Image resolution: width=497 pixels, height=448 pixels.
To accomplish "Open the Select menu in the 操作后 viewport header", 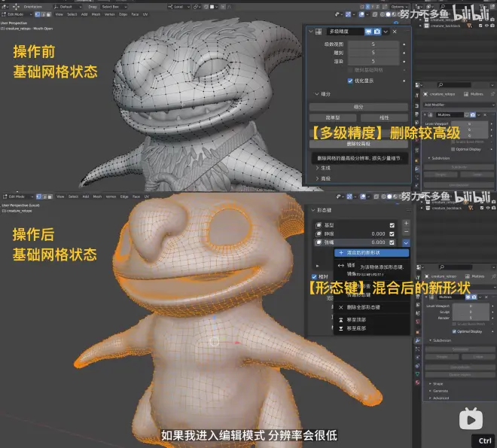I will pos(73,197).
